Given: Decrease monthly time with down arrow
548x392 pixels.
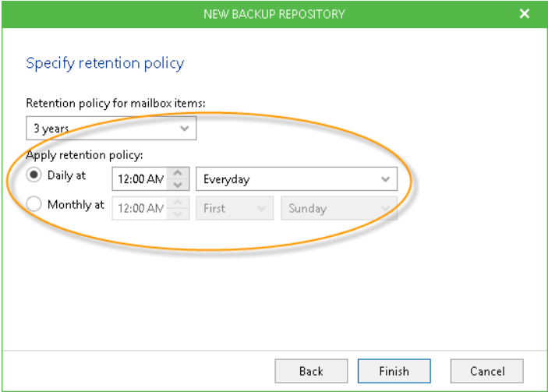Looking at the screenshot, I should click(178, 214).
